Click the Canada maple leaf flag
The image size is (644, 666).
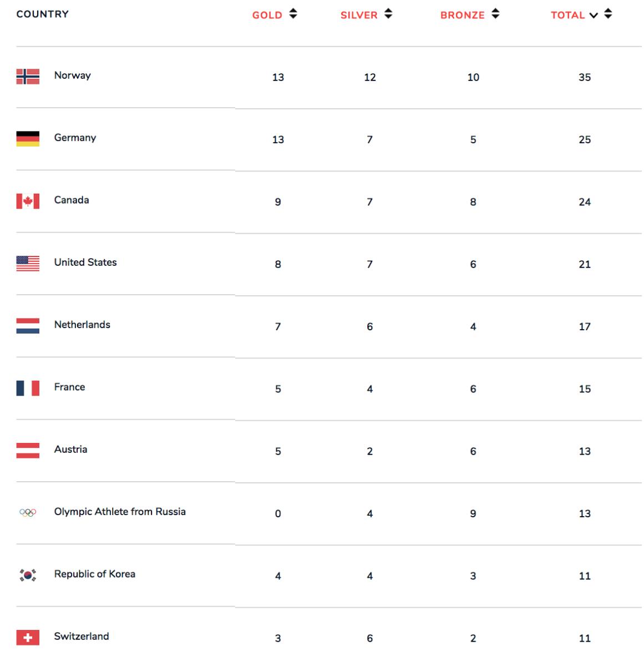[28, 201]
